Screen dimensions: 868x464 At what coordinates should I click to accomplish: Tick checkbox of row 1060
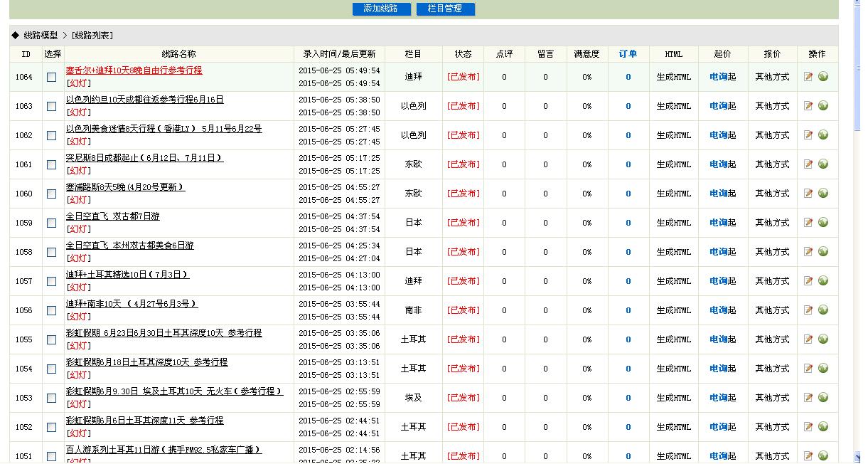tap(51, 194)
